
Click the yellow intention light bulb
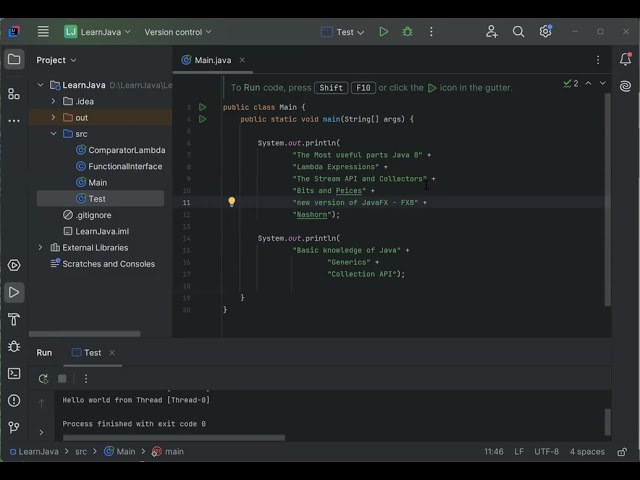[231, 202]
